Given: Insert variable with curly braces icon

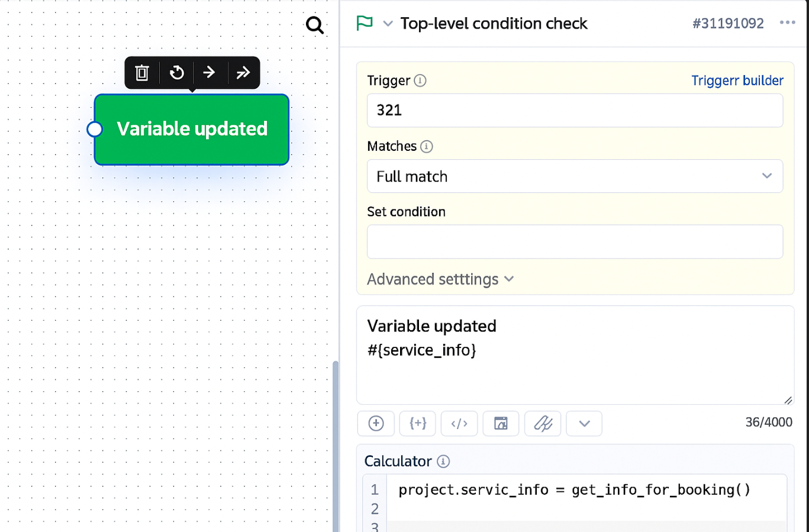Looking at the screenshot, I should click(418, 423).
